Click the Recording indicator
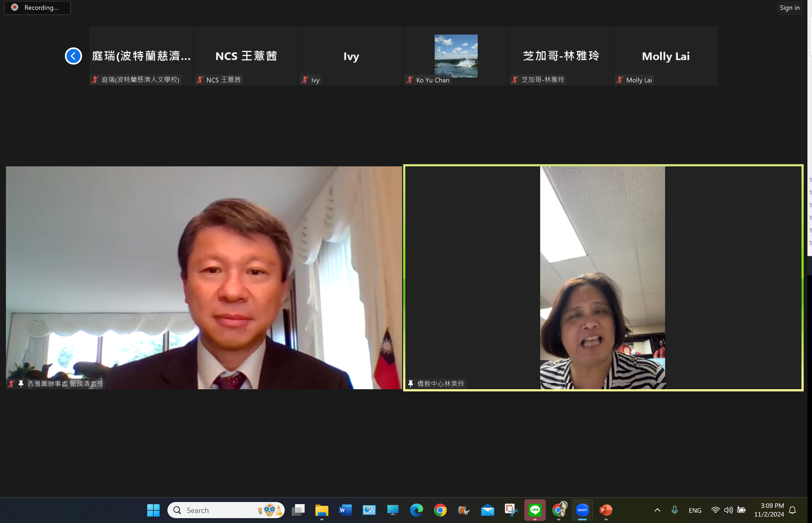 pos(37,8)
